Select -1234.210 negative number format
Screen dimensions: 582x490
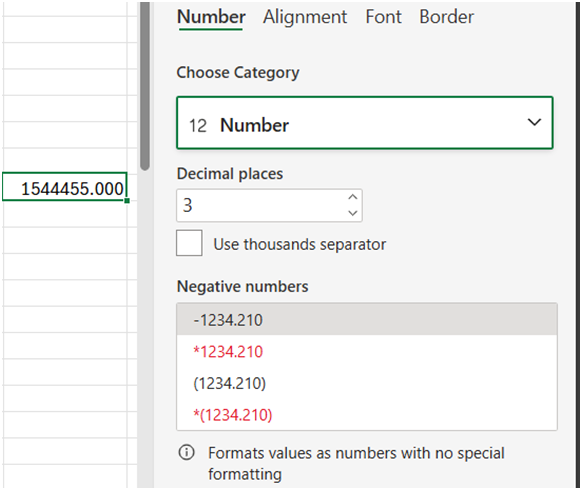(367, 320)
